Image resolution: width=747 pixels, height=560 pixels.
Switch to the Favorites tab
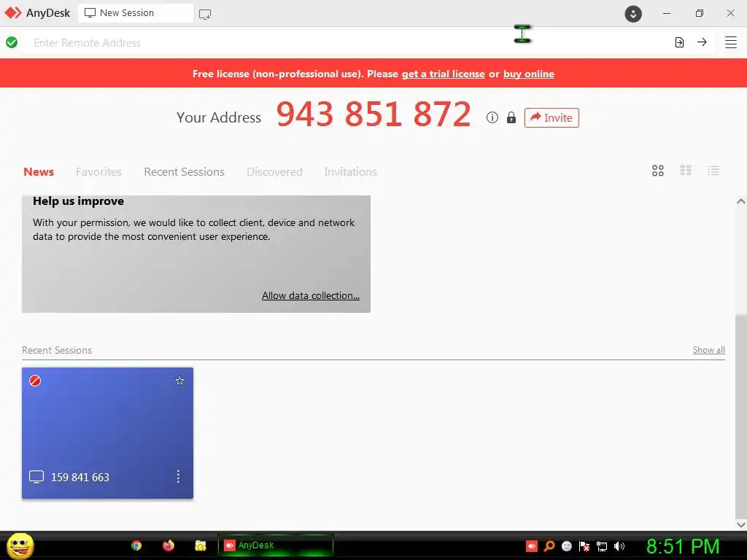98,172
